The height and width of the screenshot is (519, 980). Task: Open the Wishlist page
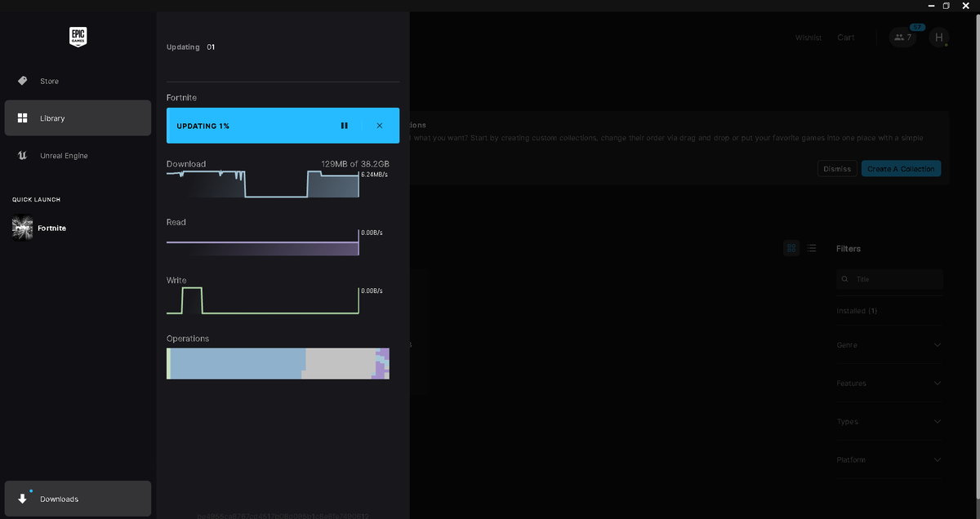[808, 37]
